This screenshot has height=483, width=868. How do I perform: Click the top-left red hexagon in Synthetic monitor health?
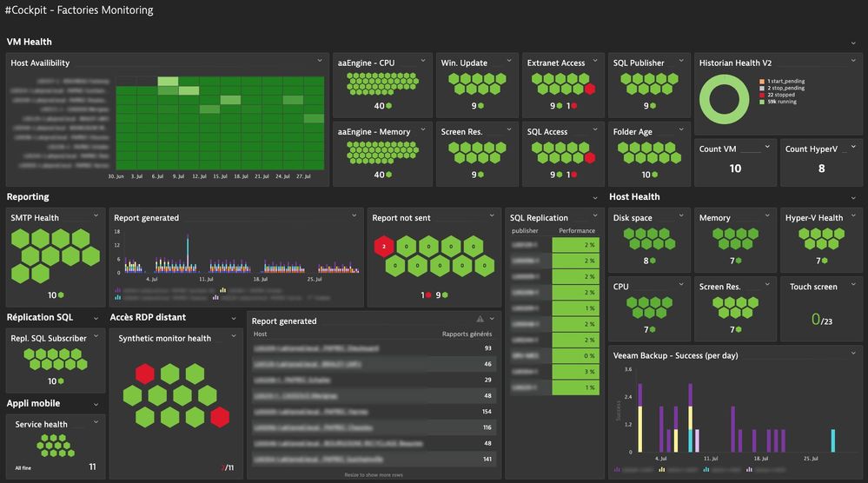(x=144, y=374)
